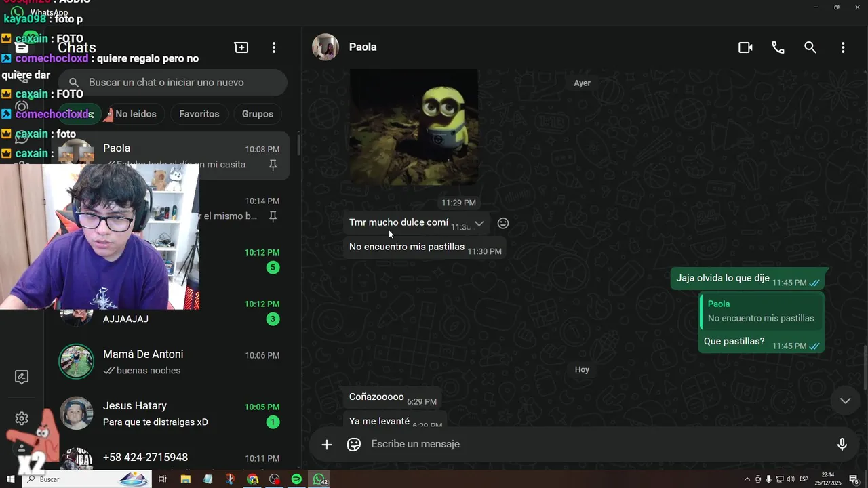Click the WhatsApp taskbar icon
Screen dimensions: 868x488
click(319, 479)
